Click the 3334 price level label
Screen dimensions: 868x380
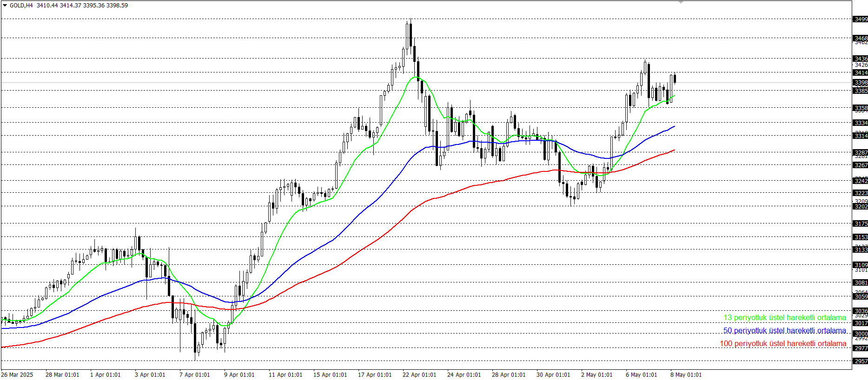click(x=861, y=123)
